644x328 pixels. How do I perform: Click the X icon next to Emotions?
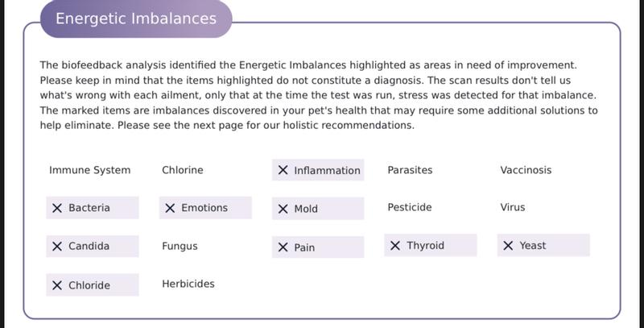170,208
